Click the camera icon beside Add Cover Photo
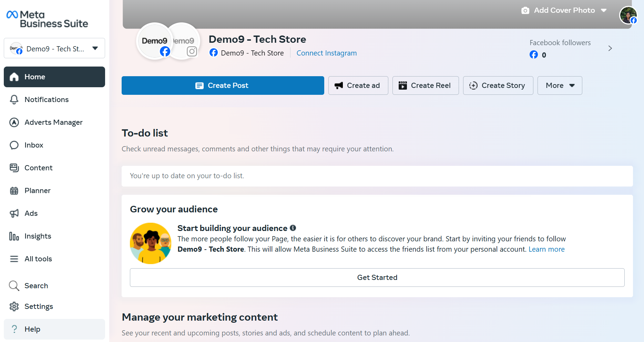The width and height of the screenshot is (644, 342). [x=525, y=10]
